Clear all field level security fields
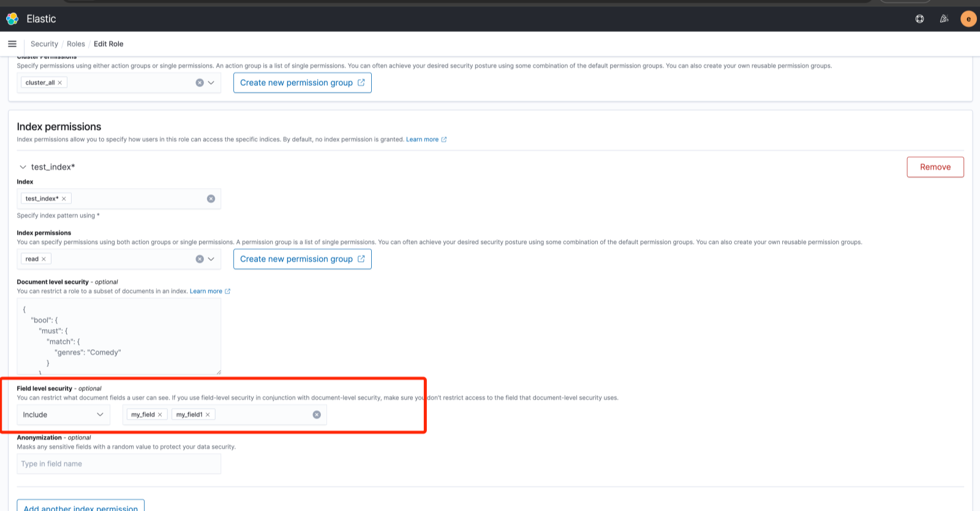 pos(317,415)
